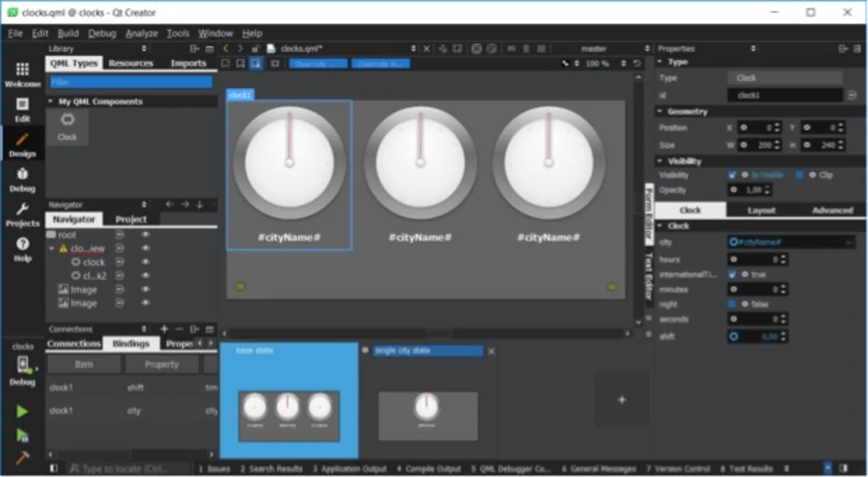Click the Build hammer icon

coord(22,457)
